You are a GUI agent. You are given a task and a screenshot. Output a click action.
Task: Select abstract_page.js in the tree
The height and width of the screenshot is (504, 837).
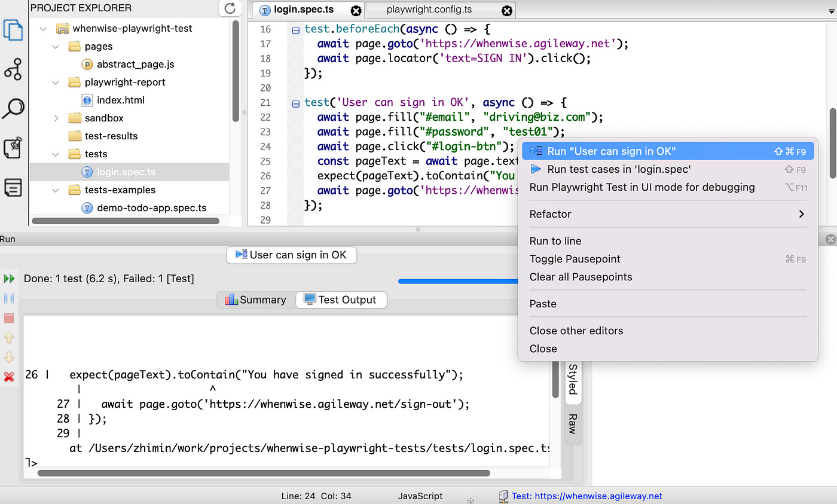(136, 65)
